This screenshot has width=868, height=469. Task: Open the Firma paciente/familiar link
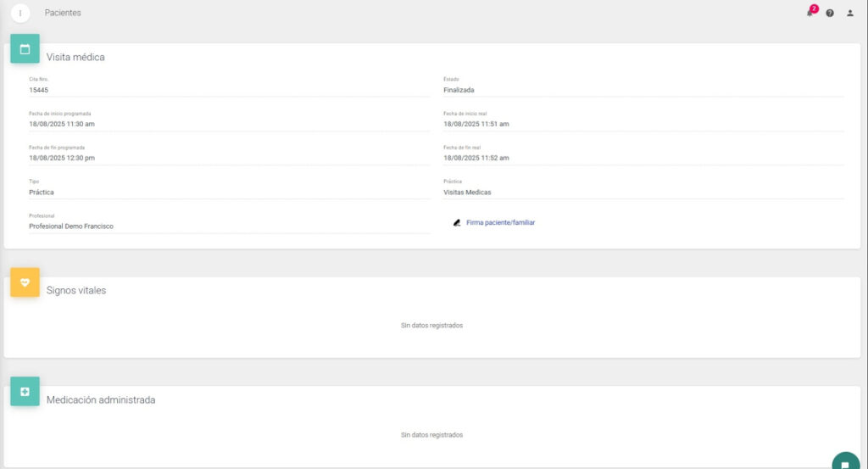coord(500,223)
